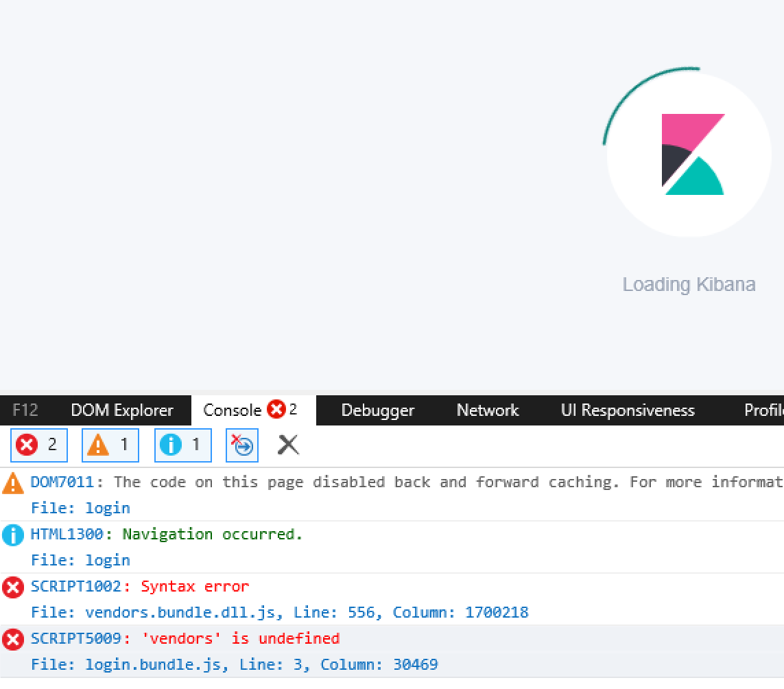Toggle clear-on-navigate console icon
Viewport: 784px width, 689px height.
[x=242, y=445]
